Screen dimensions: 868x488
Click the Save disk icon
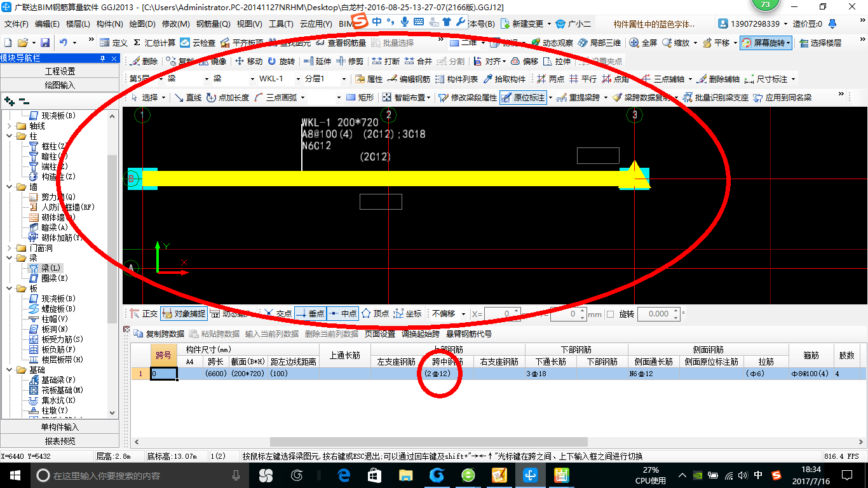(45, 43)
